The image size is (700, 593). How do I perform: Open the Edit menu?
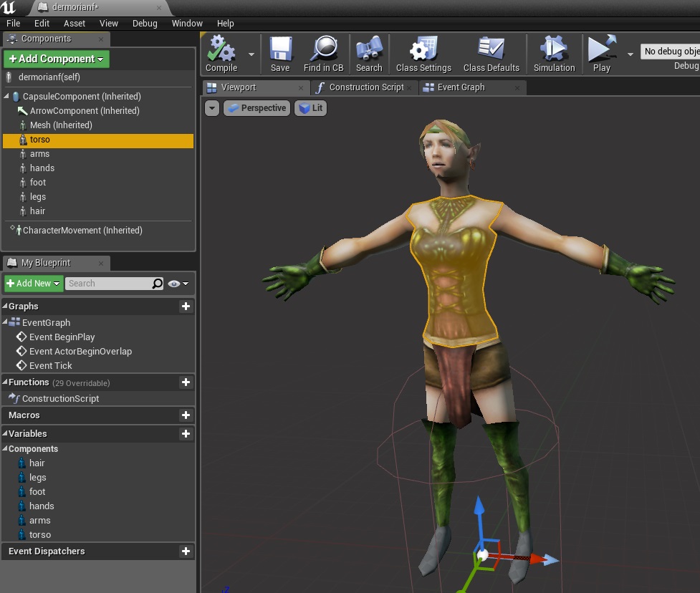tap(42, 23)
